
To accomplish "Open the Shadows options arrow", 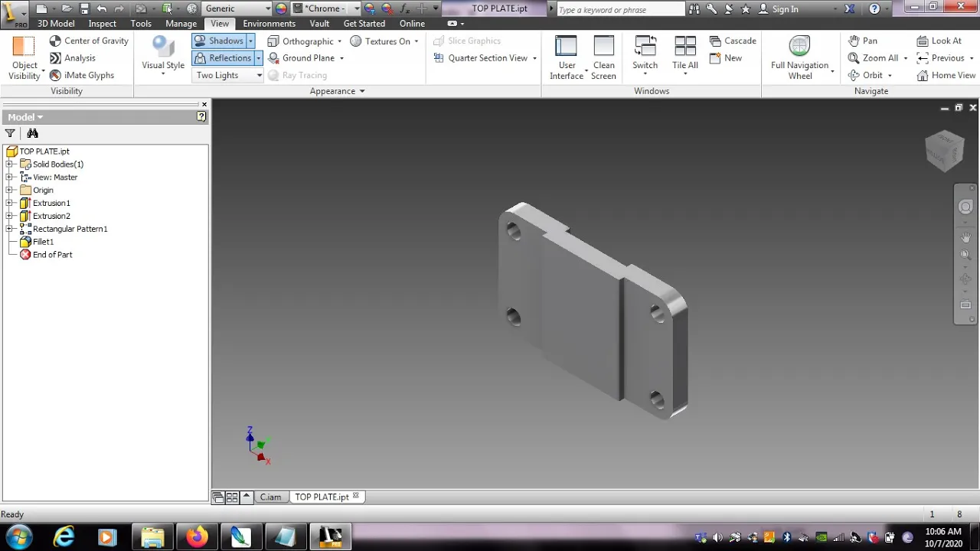I will (250, 41).
